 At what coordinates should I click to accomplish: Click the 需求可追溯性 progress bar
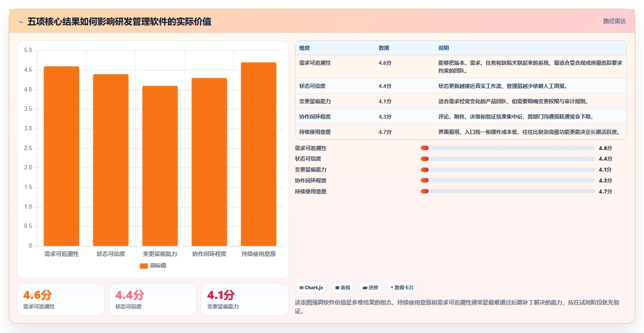tap(508, 148)
